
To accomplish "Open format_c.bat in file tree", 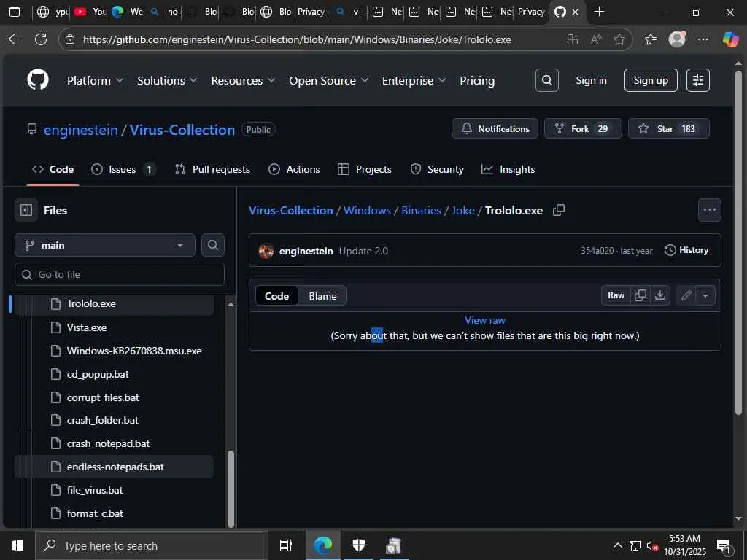I will point(114,513).
